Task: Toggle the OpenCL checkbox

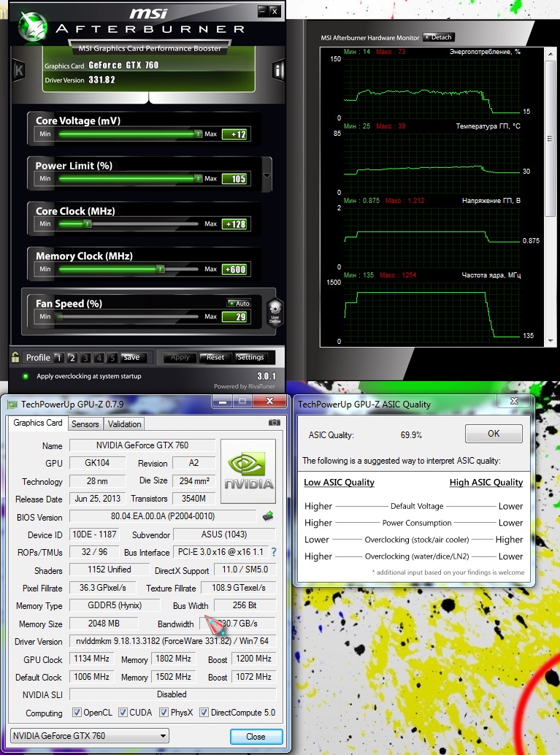Action: point(77,712)
